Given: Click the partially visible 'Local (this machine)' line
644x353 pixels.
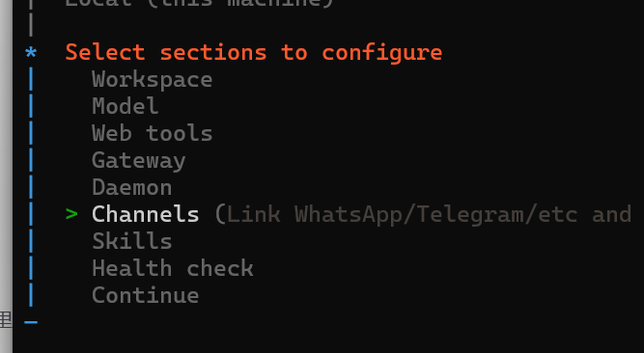Looking at the screenshot, I should coord(200,3).
